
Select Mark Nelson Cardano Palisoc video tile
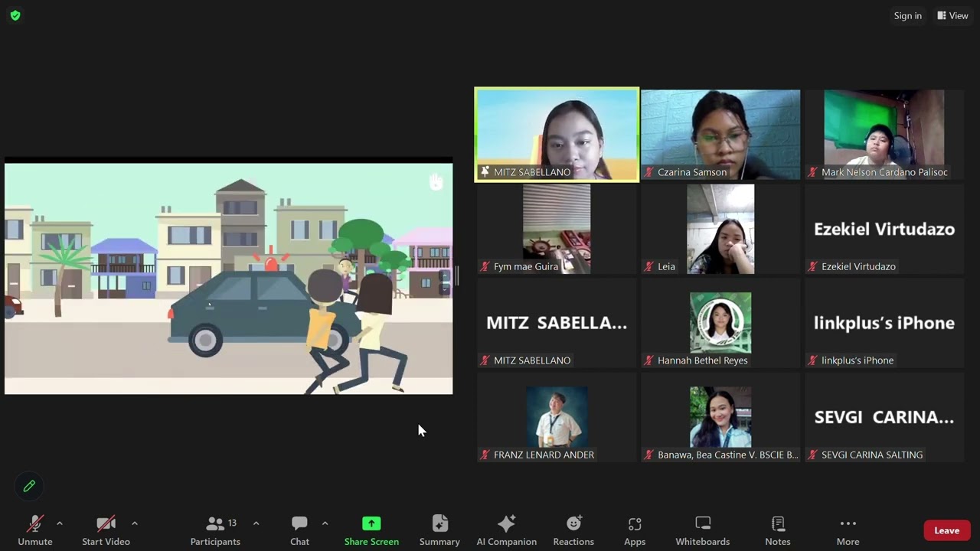click(884, 135)
